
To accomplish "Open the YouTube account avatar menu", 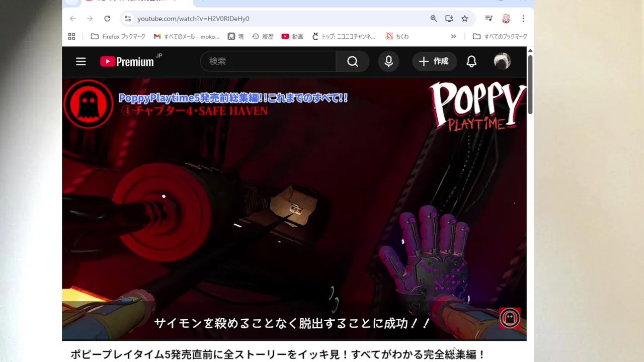I will click(502, 61).
